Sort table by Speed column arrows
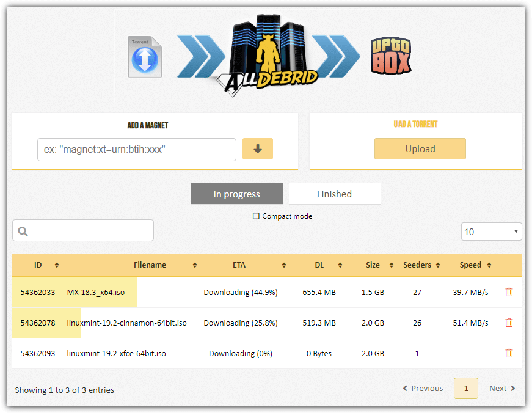The width and height of the screenshot is (532, 413). [x=489, y=265]
